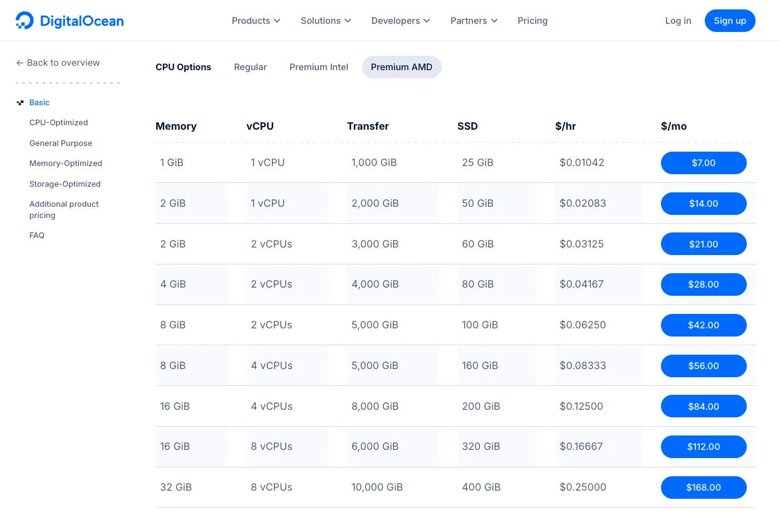Pick the $56.00 plan button
The image size is (780, 532).
click(x=704, y=366)
